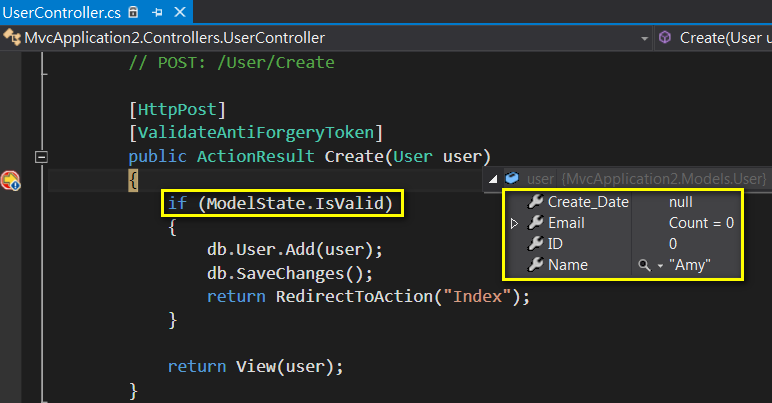
Task: Click the purple method icon before Create(User
Action: tap(665, 38)
